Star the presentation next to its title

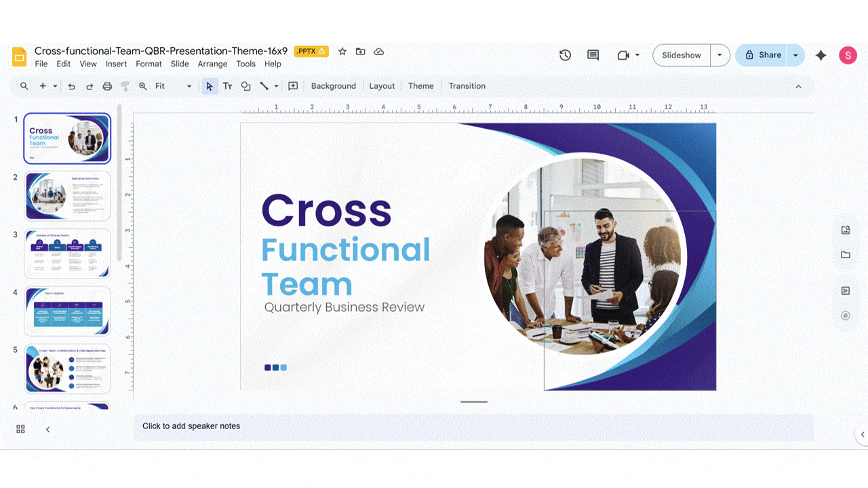(342, 51)
